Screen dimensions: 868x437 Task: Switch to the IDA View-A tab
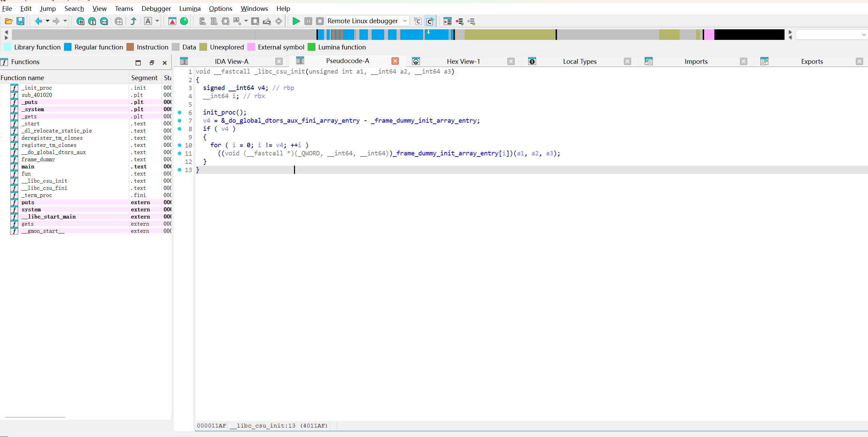[x=231, y=61]
